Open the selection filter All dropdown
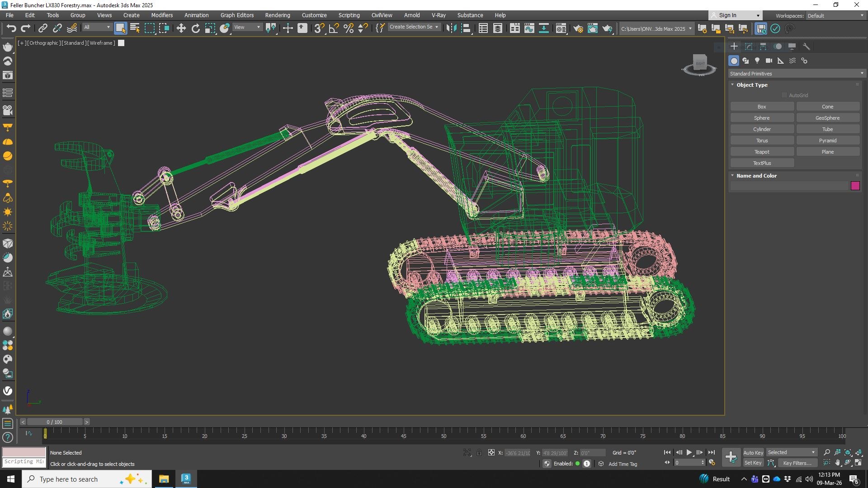The height and width of the screenshot is (488, 868). 97,27
